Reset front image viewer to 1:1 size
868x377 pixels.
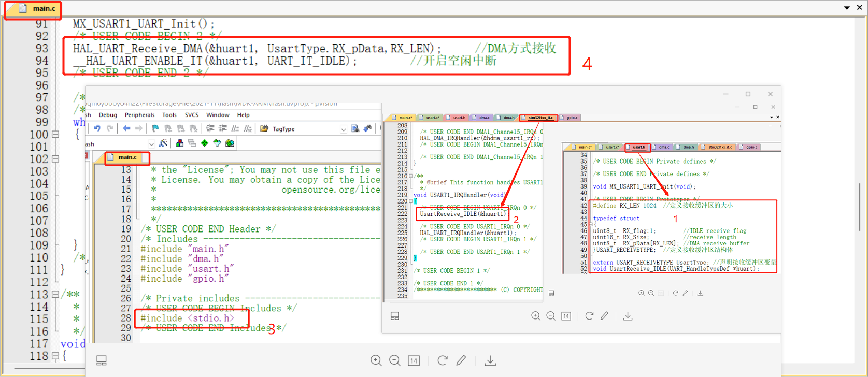click(414, 360)
